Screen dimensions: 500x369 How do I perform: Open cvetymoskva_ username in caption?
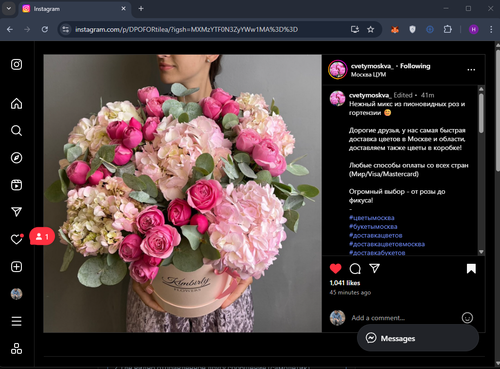click(370, 95)
